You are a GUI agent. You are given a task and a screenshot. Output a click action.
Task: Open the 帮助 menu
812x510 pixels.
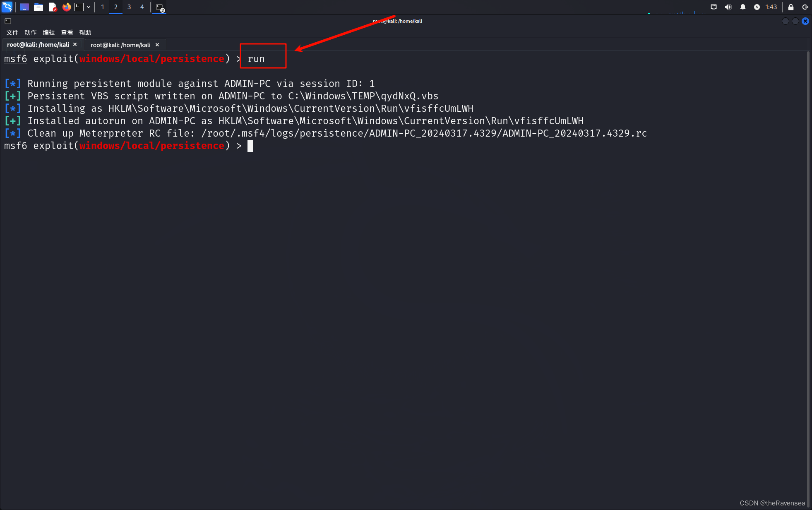pyautogui.click(x=85, y=33)
